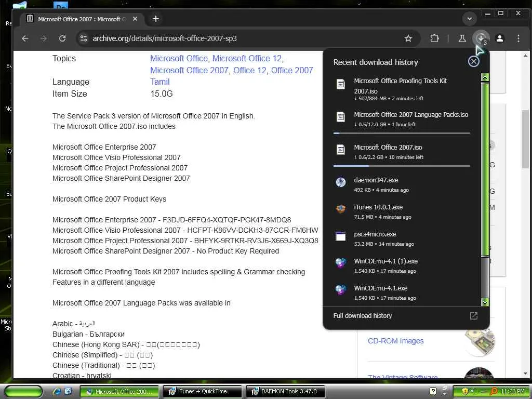
Task: Click the Start button on taskbar
Action: (x=24, y=392)
